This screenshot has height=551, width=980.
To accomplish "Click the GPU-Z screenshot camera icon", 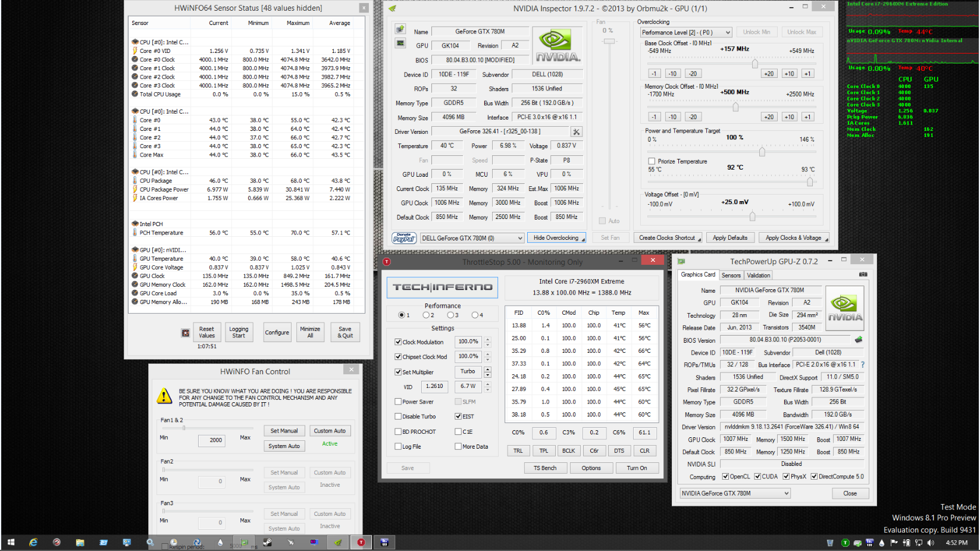I will pos(863,274).
